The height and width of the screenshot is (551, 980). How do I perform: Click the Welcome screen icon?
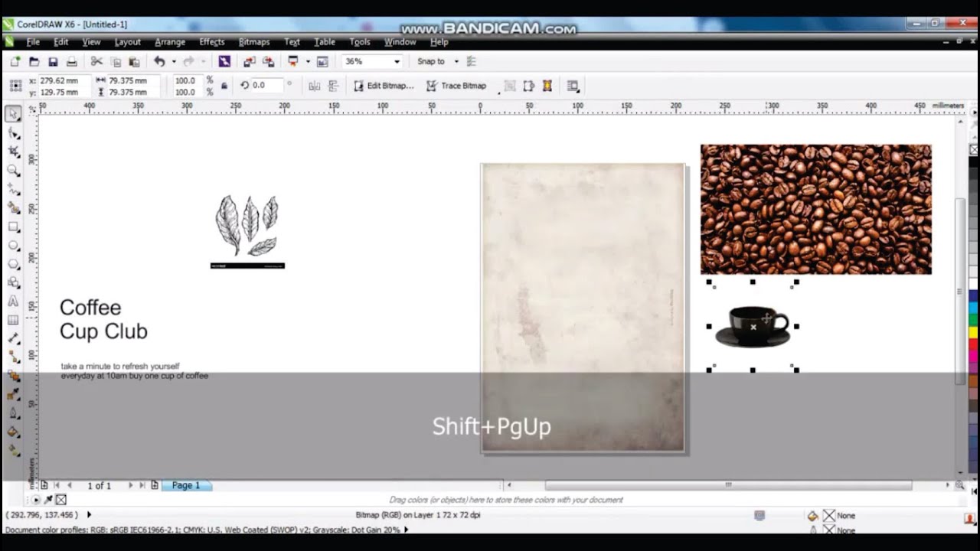click(x=322, y=61)
